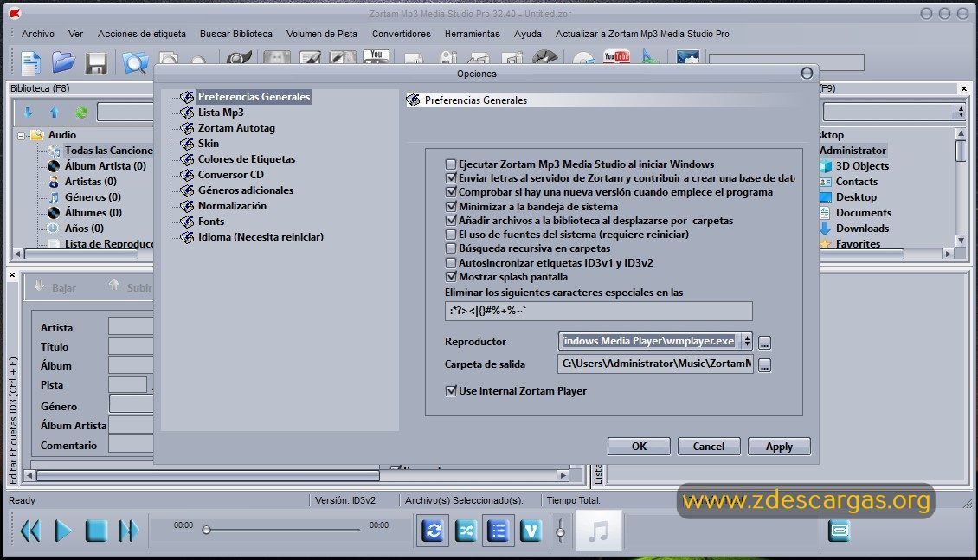978x560 pixels.
Task: Select Normalización in options tree
Action: pos(232,206)
